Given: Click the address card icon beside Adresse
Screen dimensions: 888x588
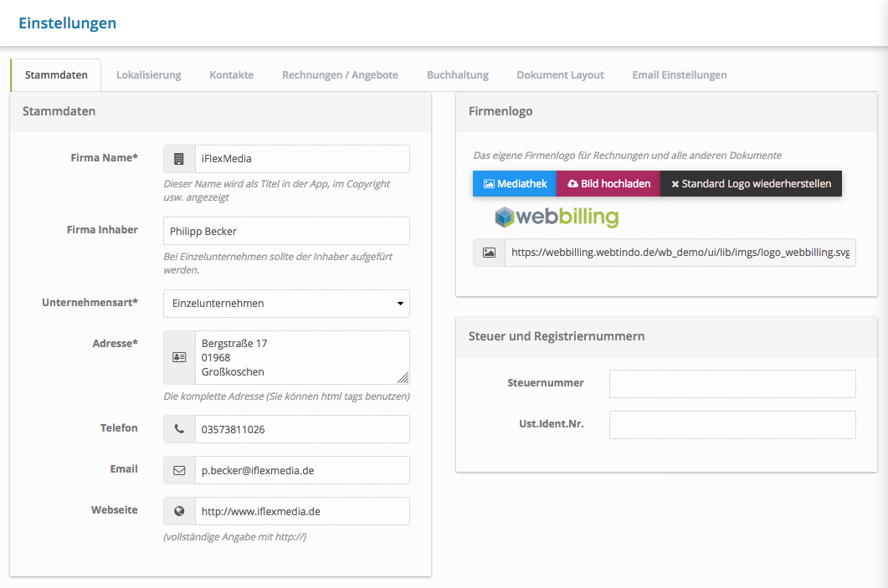Looking at the screenshot, I should (x=179, y=358).
